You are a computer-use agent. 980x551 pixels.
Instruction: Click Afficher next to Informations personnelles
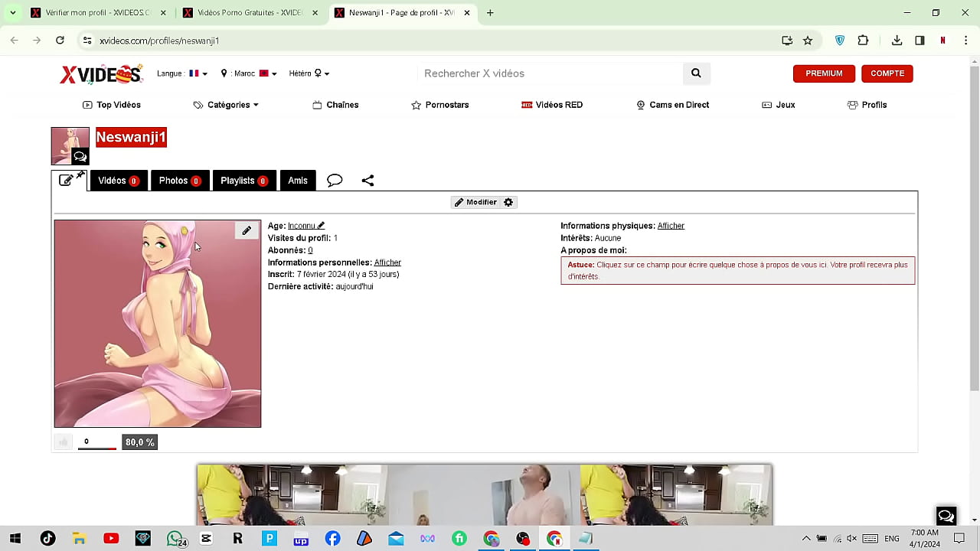[387, 262]
